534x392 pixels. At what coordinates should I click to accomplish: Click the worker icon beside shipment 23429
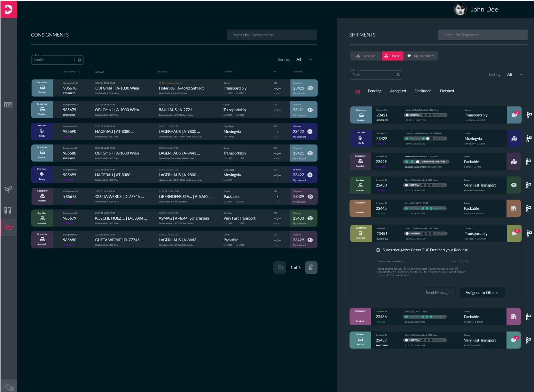529,162
